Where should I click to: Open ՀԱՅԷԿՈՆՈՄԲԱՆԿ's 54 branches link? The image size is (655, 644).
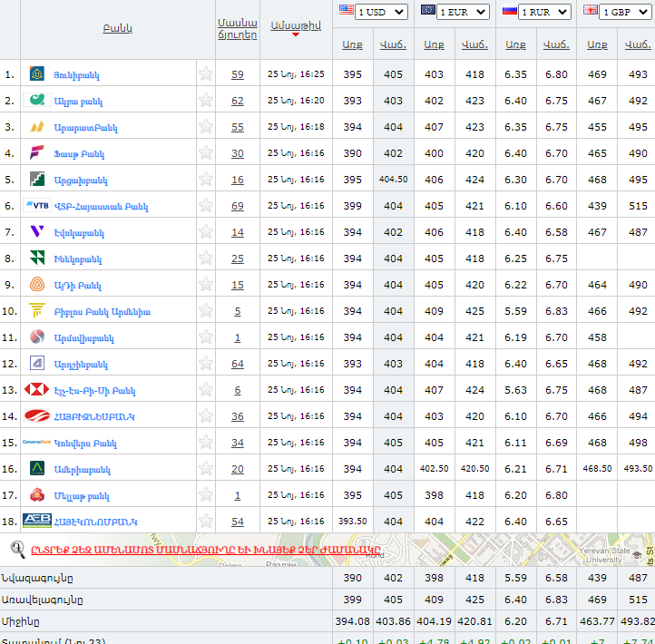[x=238, y=522]
